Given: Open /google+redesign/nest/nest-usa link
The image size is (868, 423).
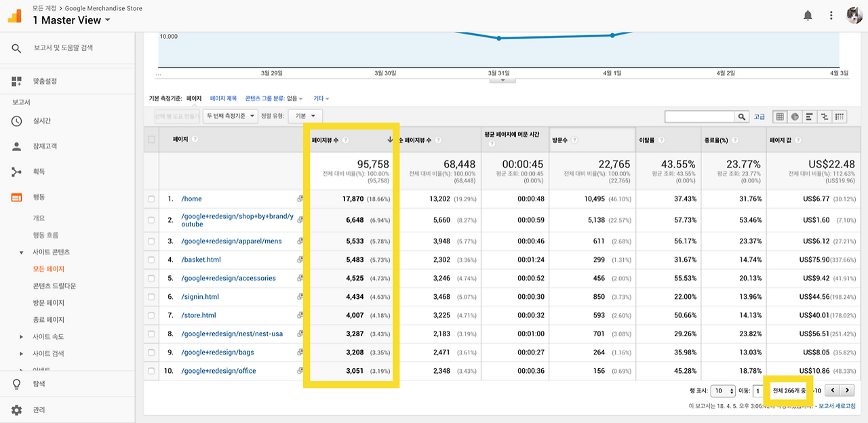Looking at the screenshot, I should point(232,334).
